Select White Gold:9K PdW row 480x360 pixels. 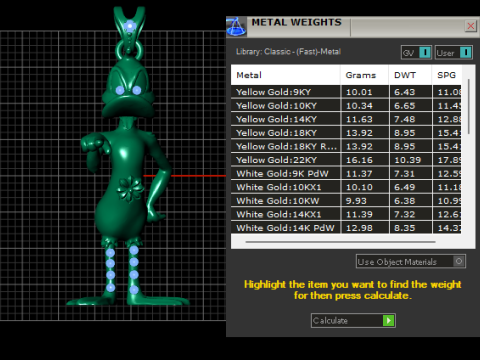point(346,173)
